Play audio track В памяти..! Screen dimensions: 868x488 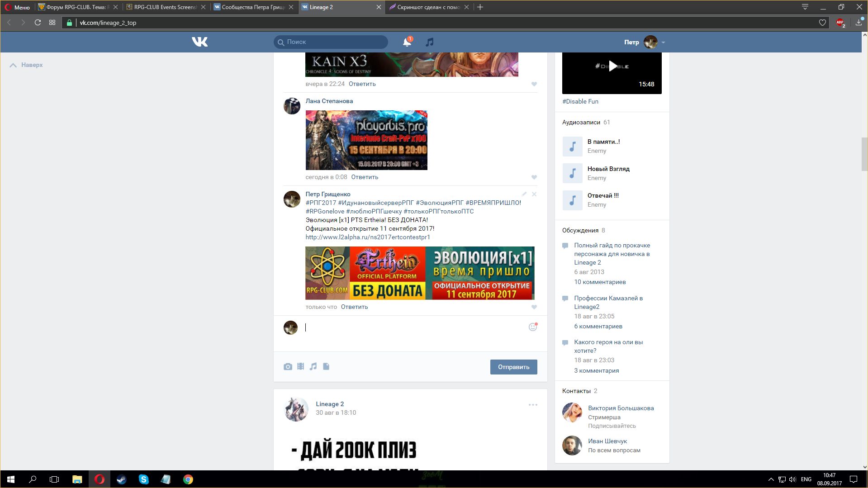(x=572, y=147)
